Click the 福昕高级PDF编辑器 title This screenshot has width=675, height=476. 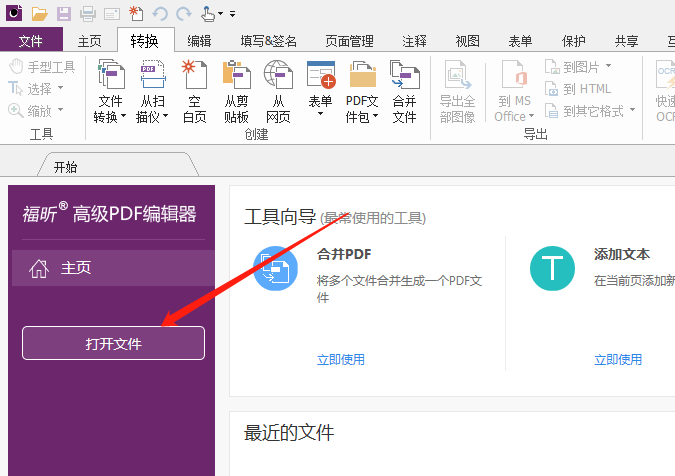[110, 213]
